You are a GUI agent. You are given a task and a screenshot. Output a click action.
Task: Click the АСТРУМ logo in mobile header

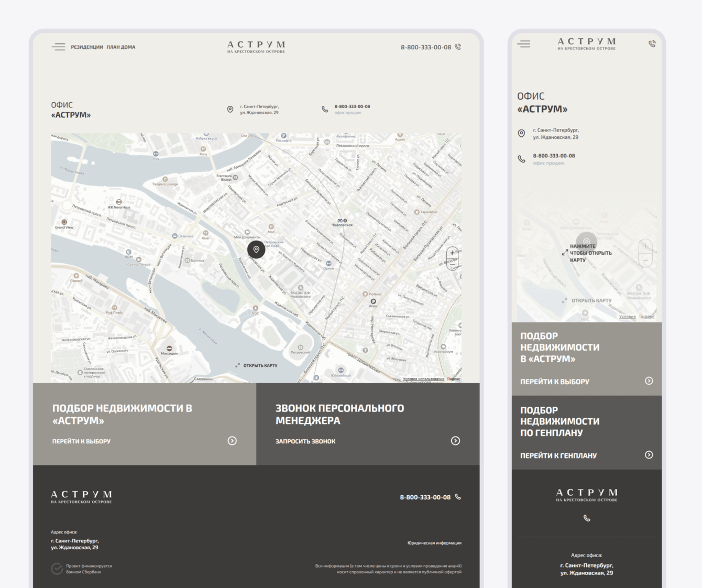coord(587,43)
